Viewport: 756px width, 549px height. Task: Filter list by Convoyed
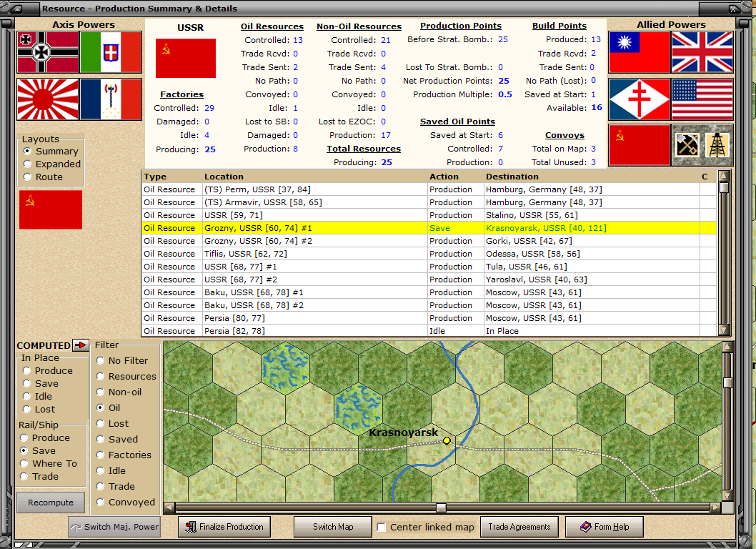[126, 503]
